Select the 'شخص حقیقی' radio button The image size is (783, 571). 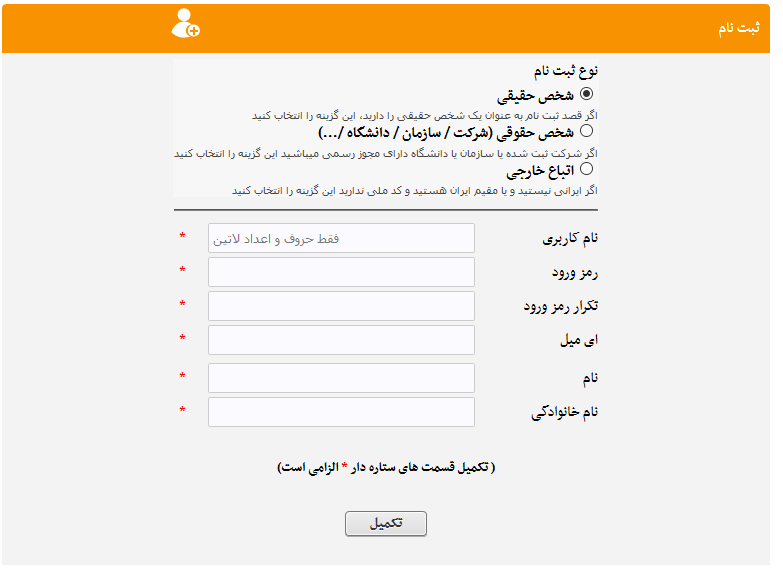click(586, 94)
